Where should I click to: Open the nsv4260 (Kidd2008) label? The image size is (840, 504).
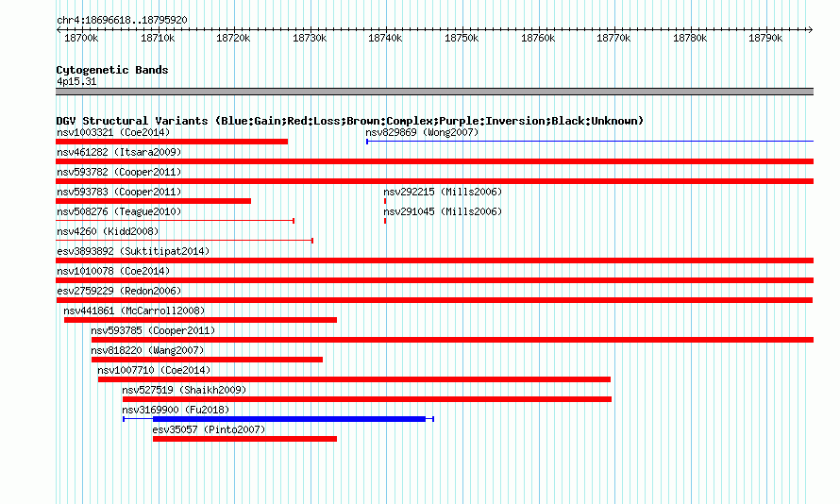pyautogui.click(x=108, y=231)
